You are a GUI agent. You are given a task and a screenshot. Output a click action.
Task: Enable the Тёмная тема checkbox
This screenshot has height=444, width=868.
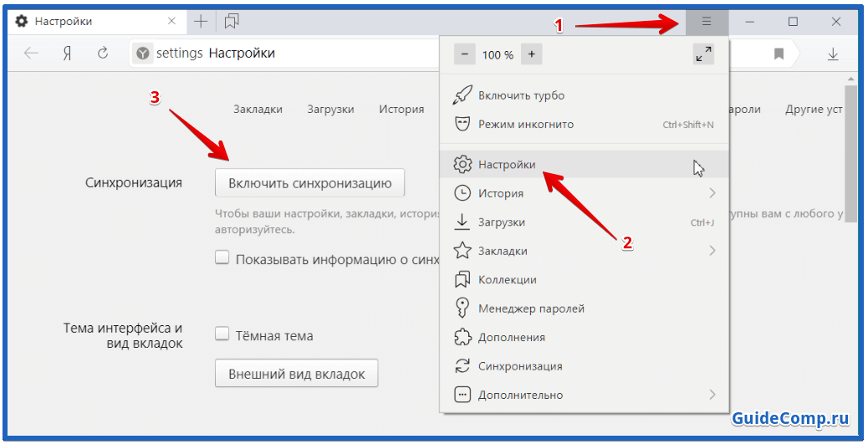(x=222, y=334)
